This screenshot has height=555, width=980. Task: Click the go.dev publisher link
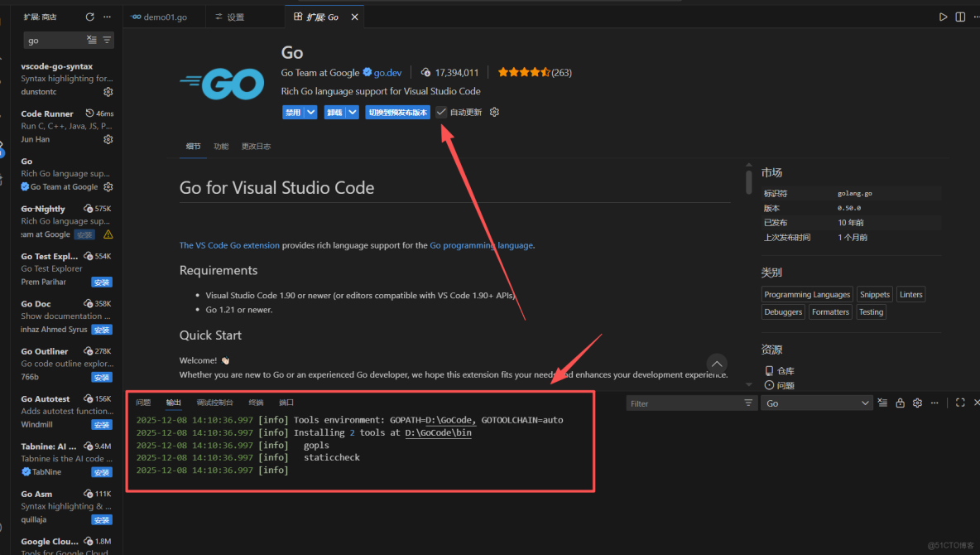[x=387, y=72]
